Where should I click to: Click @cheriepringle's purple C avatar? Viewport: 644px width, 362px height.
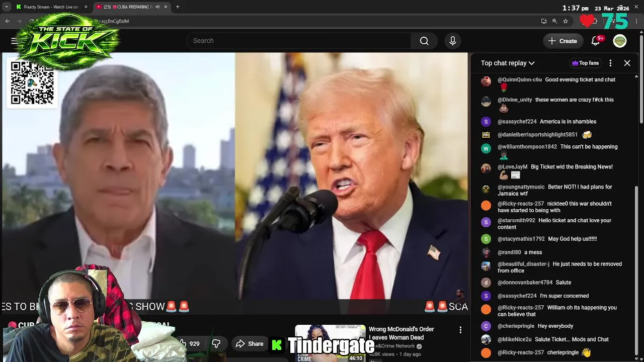(x=486, y=326)
